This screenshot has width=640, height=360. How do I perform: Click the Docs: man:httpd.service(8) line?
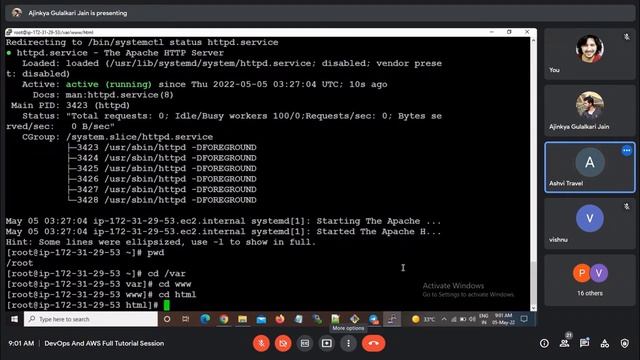click(x=103, y=95)
